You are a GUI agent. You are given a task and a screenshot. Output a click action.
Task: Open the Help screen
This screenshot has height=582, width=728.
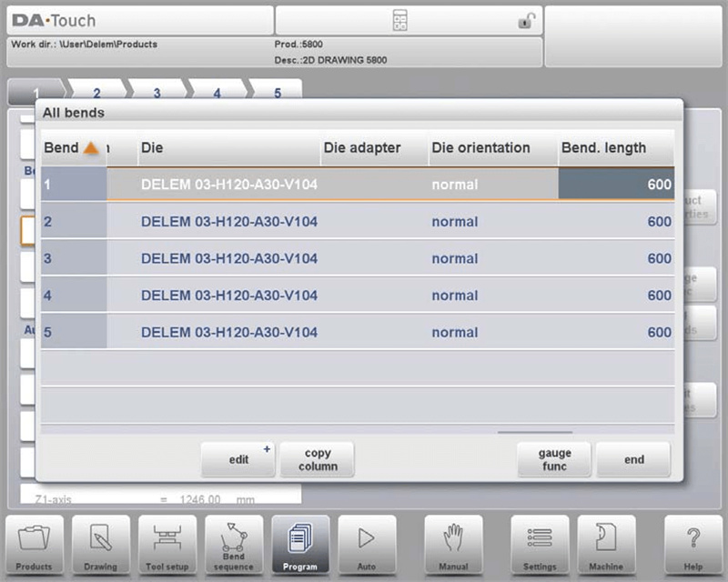pyautogui.click(x=693, y=545)
